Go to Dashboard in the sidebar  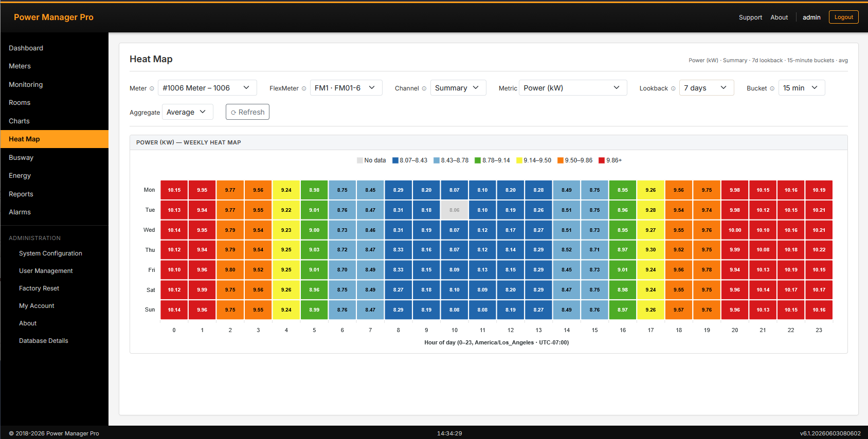point(54,48)
